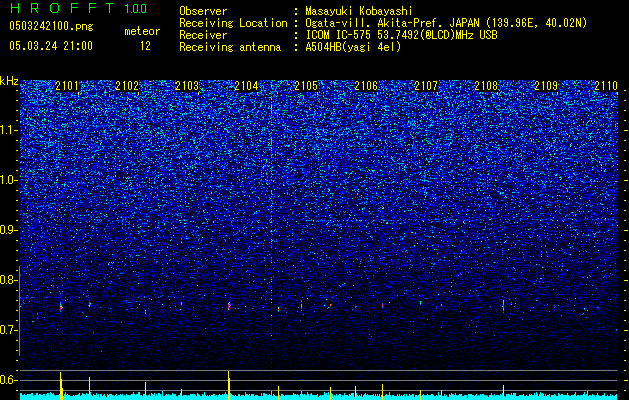
Task: Click the Receiving antenna label
Action: (x=230, y=47)
